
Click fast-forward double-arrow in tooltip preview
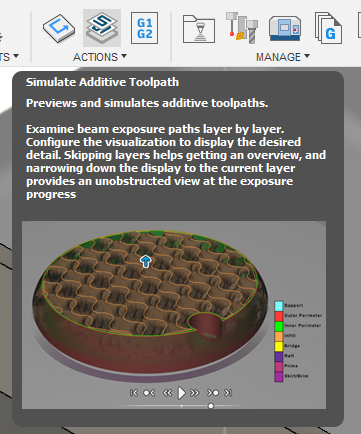coord(195,393)
